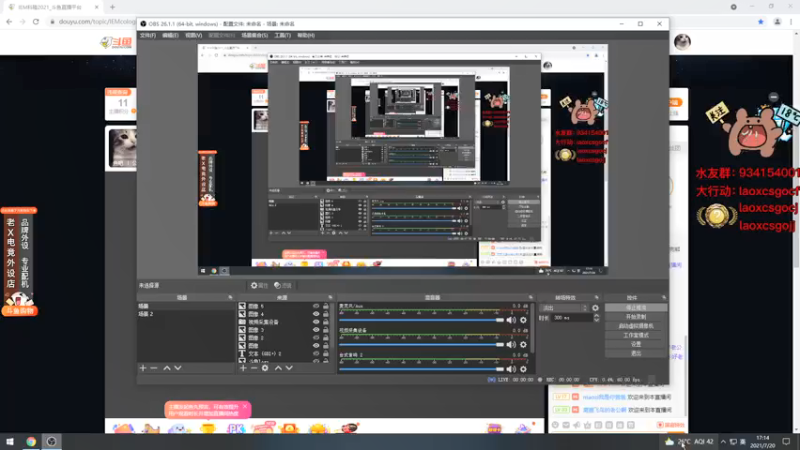Mute the 麦克风/Aux mixer channel

coord(511,320)
